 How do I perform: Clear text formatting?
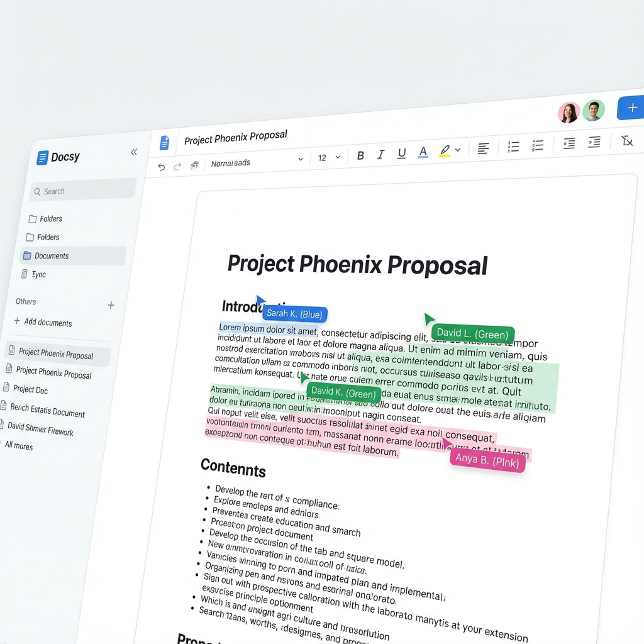pos(626,140)
